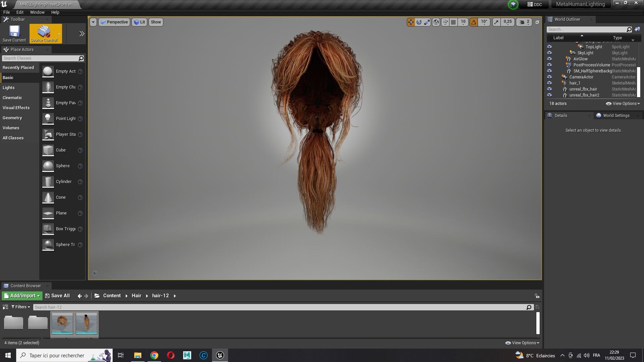Toggle world/local coordinate system globe icon
This screenshot has width=644, height=362.
pyautogui.click(x=436, y=22)
